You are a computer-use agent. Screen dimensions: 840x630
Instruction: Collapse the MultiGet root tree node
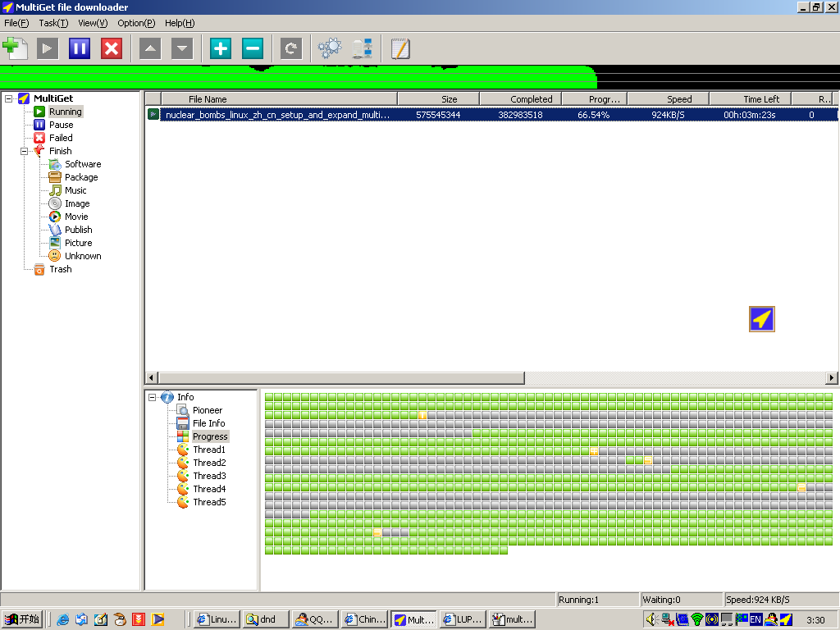(x=8, y=98)
